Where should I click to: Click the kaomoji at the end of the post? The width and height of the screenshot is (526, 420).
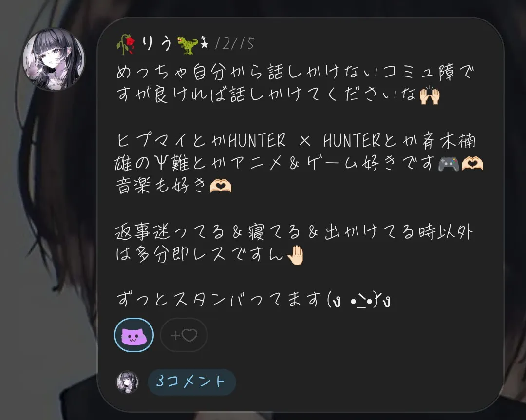point(358,300)
